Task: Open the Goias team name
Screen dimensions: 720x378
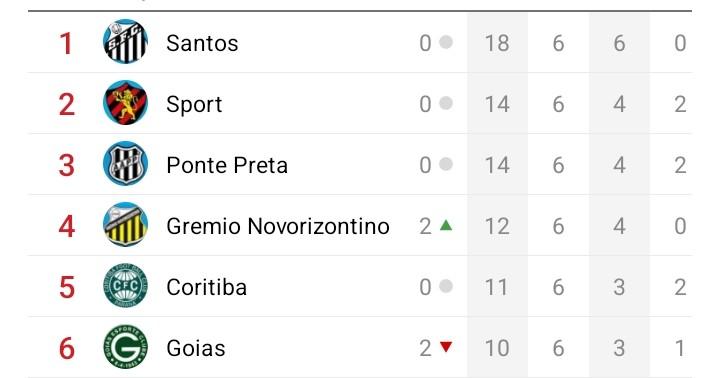Action: tap(196, 349)
